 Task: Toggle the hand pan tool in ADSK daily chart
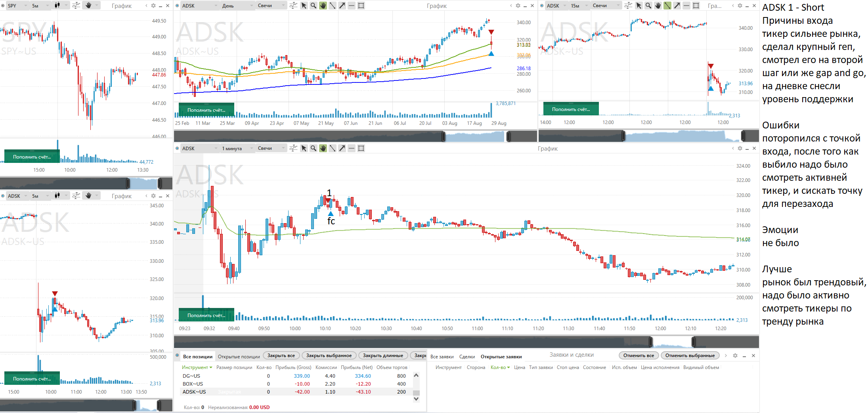click(323, 6)
